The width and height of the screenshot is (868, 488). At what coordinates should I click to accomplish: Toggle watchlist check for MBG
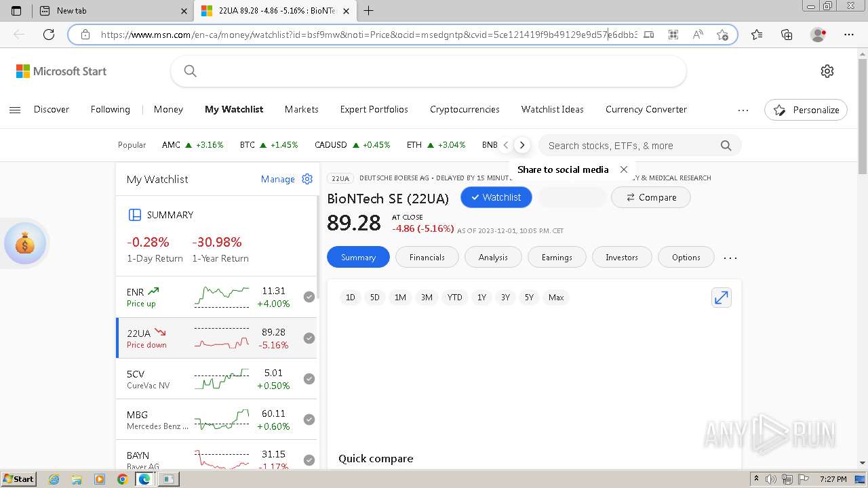point(309,420)
